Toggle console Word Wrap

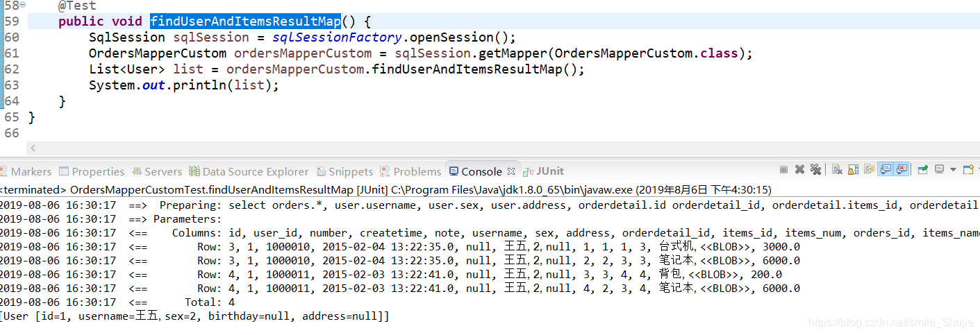(869, 169)
